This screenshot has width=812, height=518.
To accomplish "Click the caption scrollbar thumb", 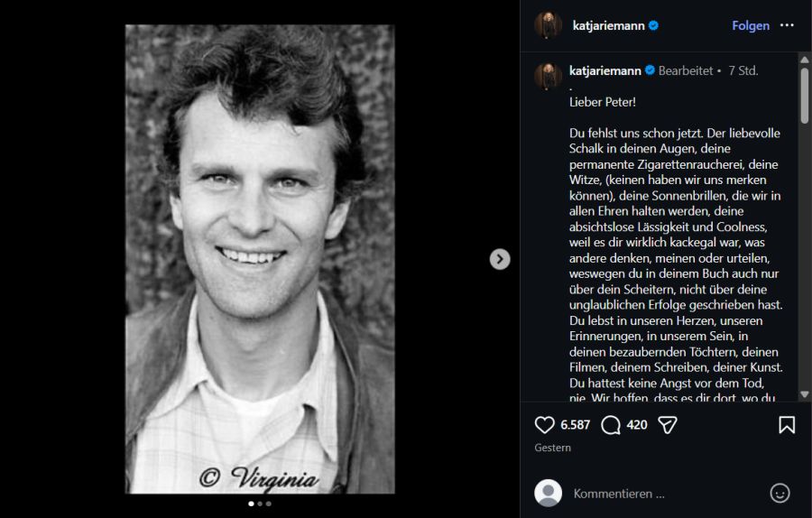I will pos(805,95).
